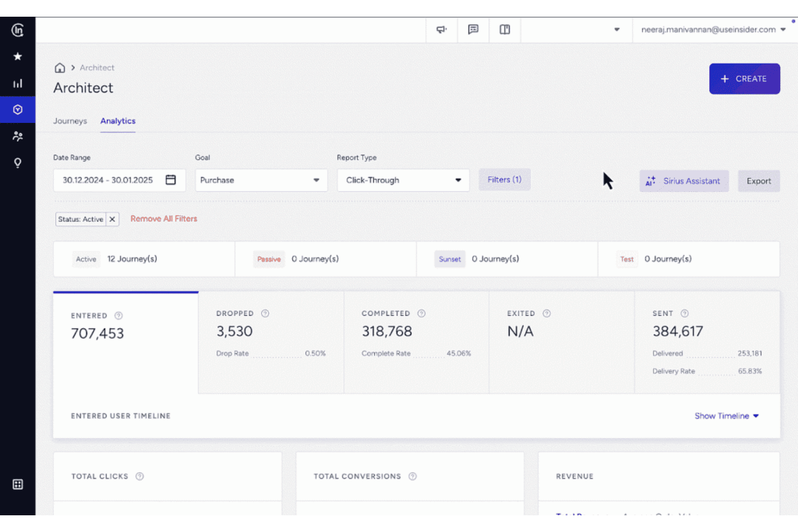Select the COMPLETED metric card

point(417,343)
